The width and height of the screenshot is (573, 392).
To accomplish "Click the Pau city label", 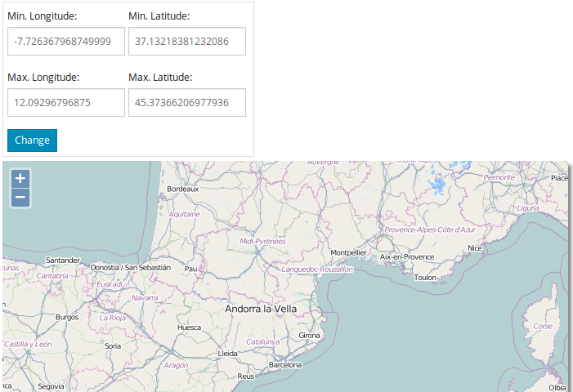I will [190, 269].
